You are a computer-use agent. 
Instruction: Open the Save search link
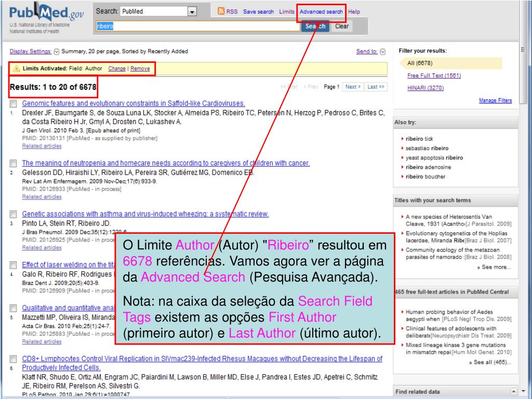point(258,11)
